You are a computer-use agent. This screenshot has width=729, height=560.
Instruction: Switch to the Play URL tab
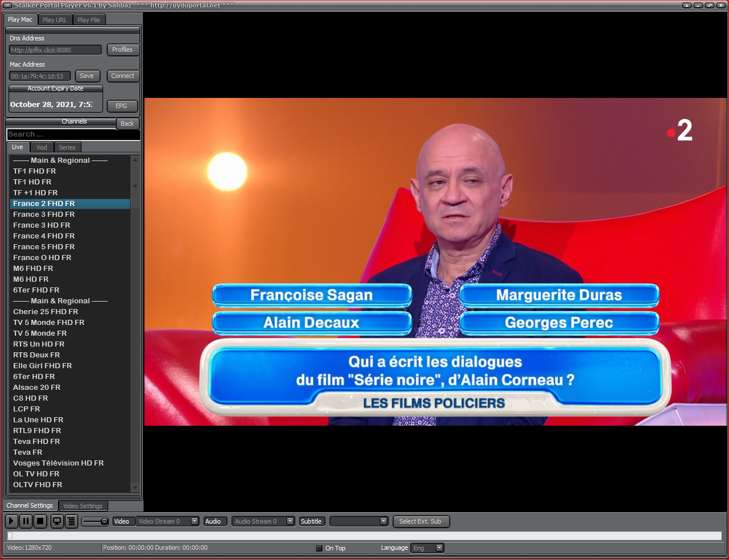pyautogui.click(x=55, y=20)
